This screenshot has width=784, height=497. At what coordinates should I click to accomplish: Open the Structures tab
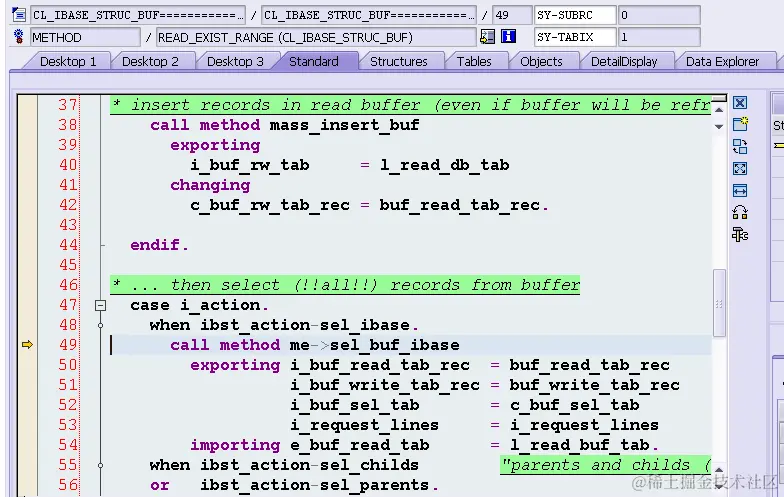pyautogui.click(x=398, y=62)
